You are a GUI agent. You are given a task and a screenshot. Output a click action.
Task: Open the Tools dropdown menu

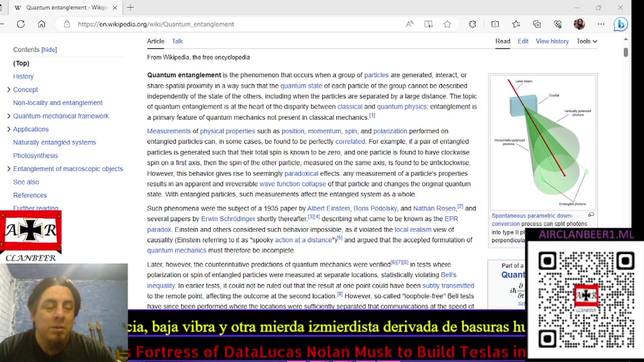click(587, 41)
